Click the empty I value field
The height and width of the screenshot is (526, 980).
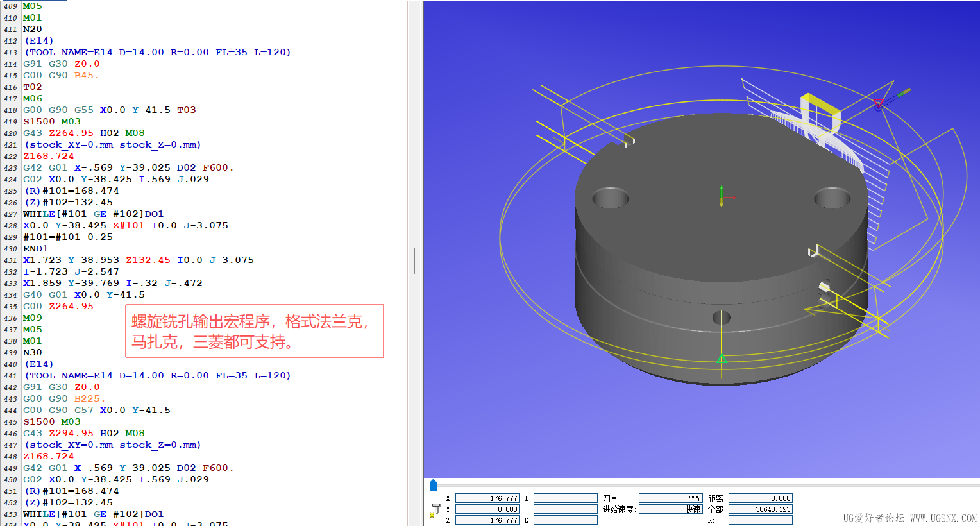(565, 498)
